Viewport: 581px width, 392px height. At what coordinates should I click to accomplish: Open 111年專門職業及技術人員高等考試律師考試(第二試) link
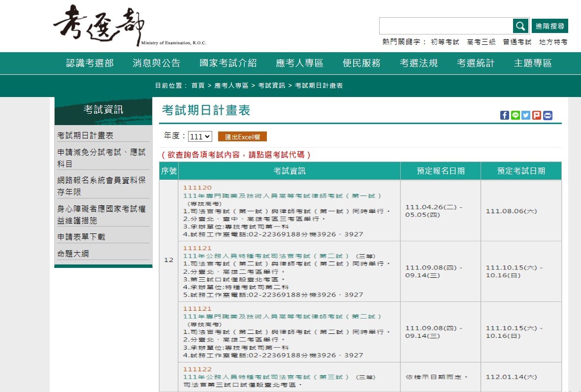click(282, 317)
